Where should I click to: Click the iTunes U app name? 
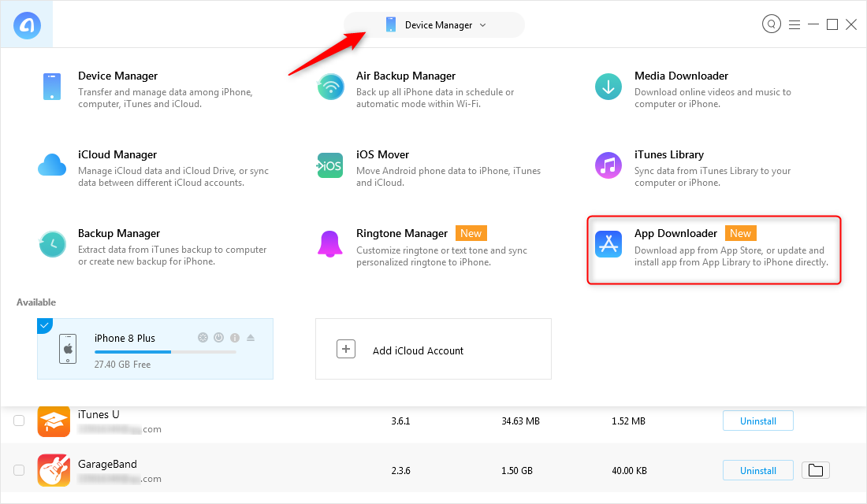coord(99,414)
